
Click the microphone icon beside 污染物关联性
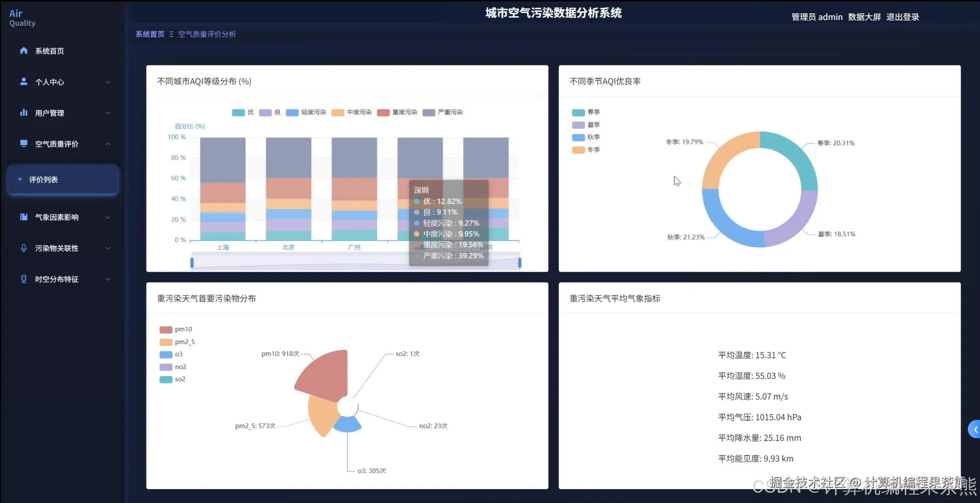pos(23,248)
